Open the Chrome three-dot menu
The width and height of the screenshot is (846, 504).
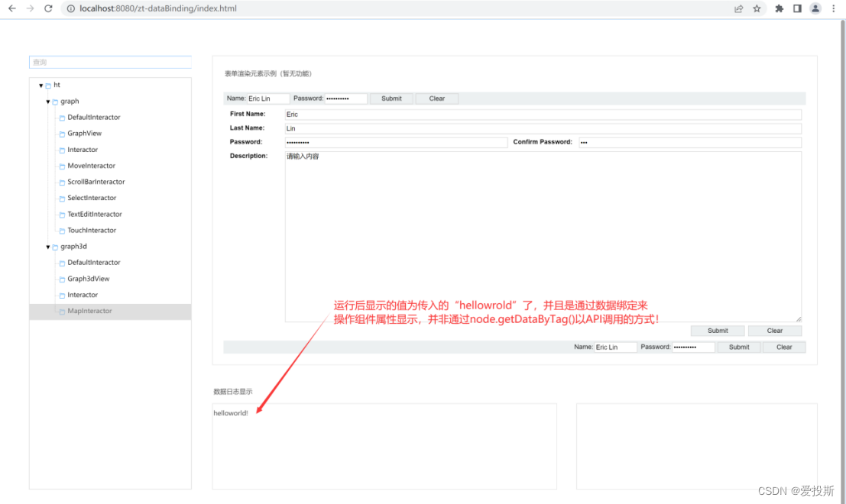click(834, 8)
